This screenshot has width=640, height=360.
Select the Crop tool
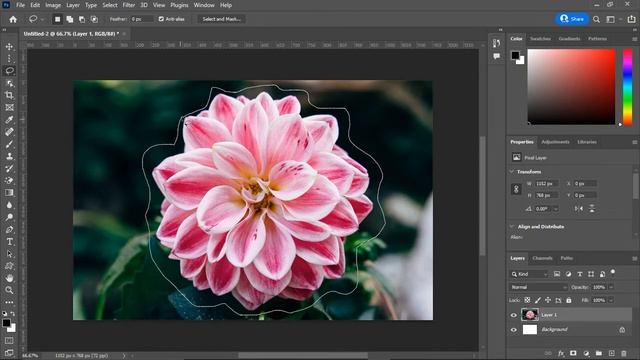(9, 95)
